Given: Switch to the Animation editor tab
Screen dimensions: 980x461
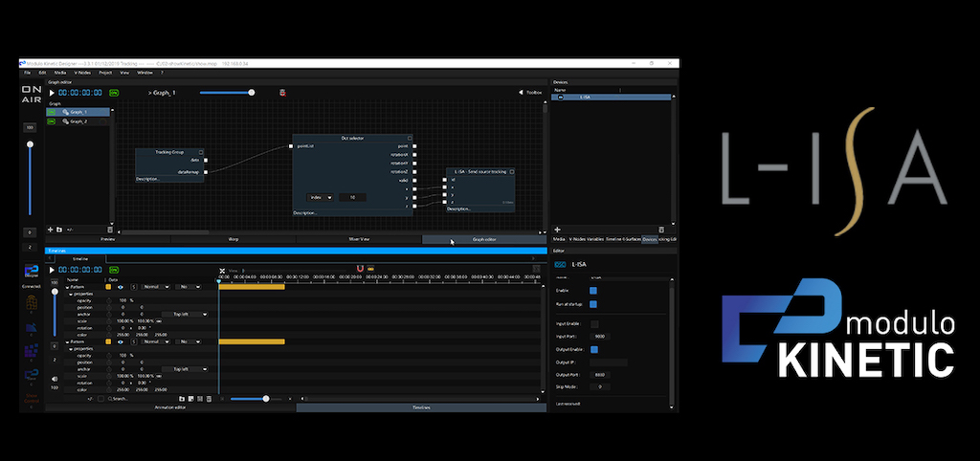Looking at the screenshot, I should [x=170, y=407].
